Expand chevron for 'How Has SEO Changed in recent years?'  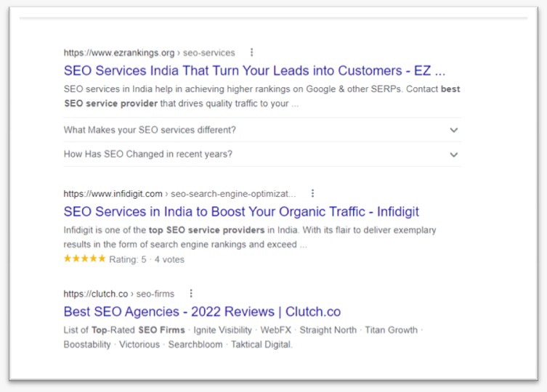[x=454, y=155]
